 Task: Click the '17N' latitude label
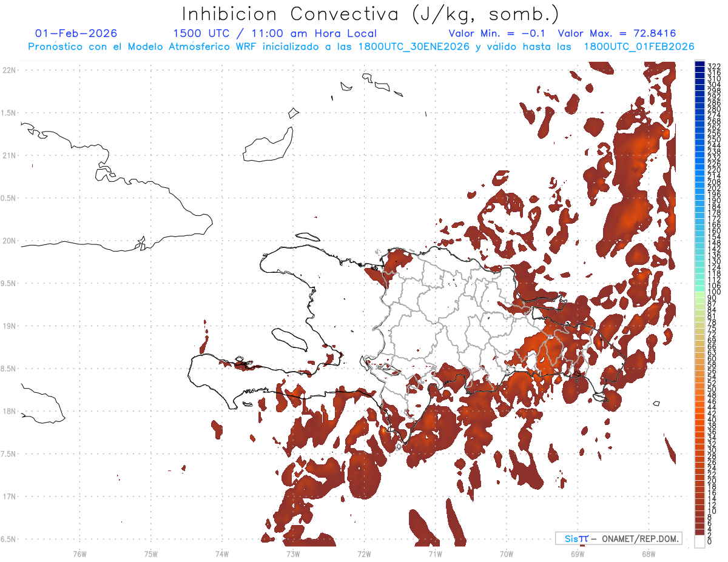coord(8,497)
